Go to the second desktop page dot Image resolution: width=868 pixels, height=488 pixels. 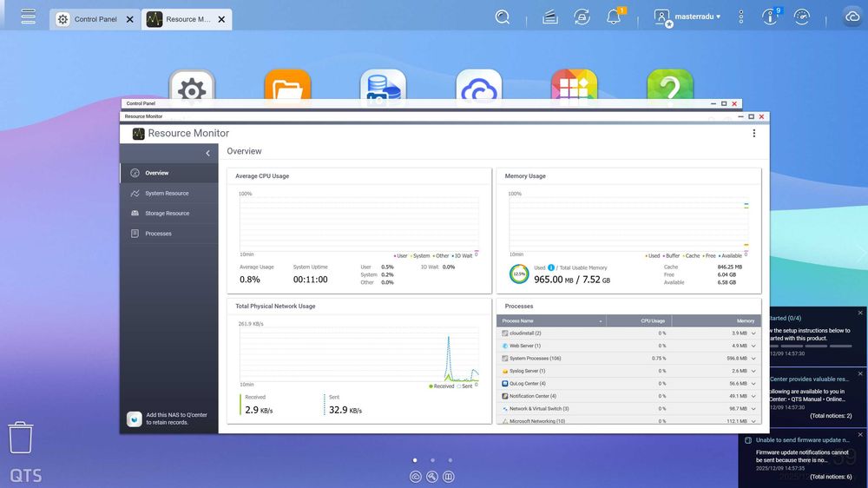tap(432, 460)
